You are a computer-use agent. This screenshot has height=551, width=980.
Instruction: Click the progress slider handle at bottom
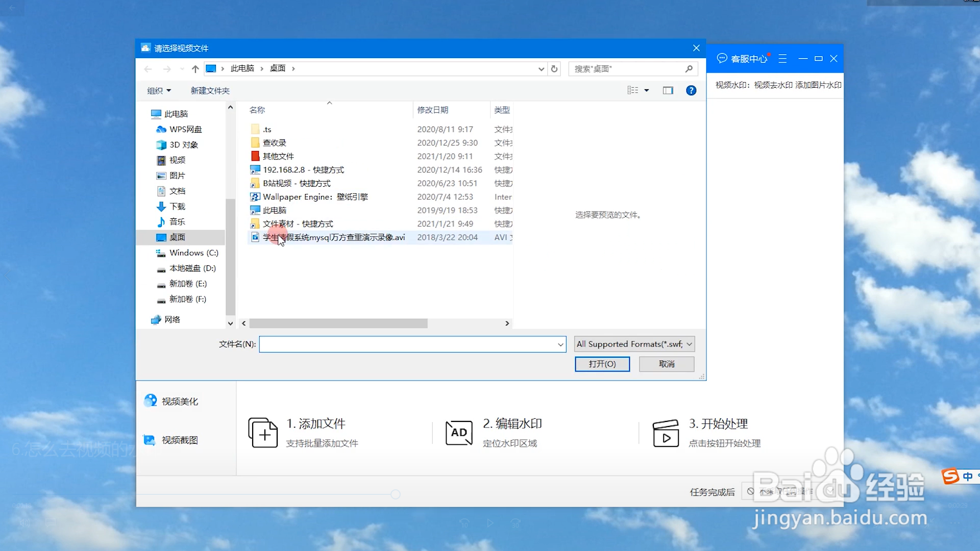(396, 494)
